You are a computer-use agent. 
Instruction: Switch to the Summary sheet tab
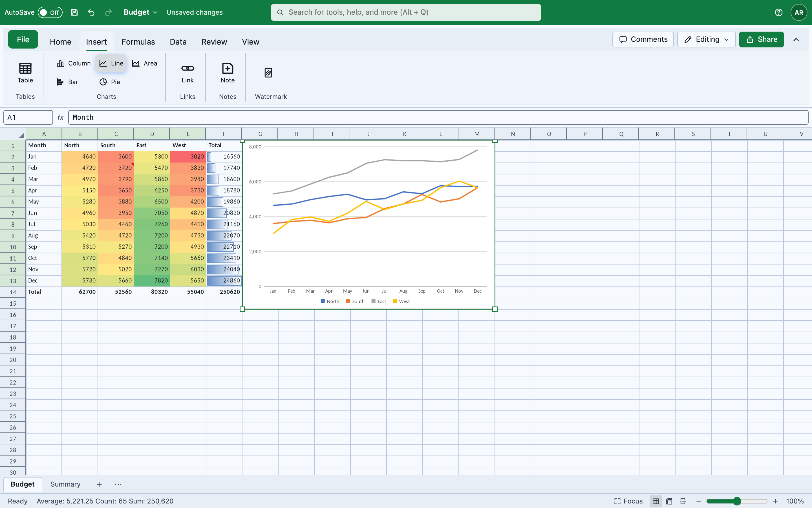coord(65,484)
